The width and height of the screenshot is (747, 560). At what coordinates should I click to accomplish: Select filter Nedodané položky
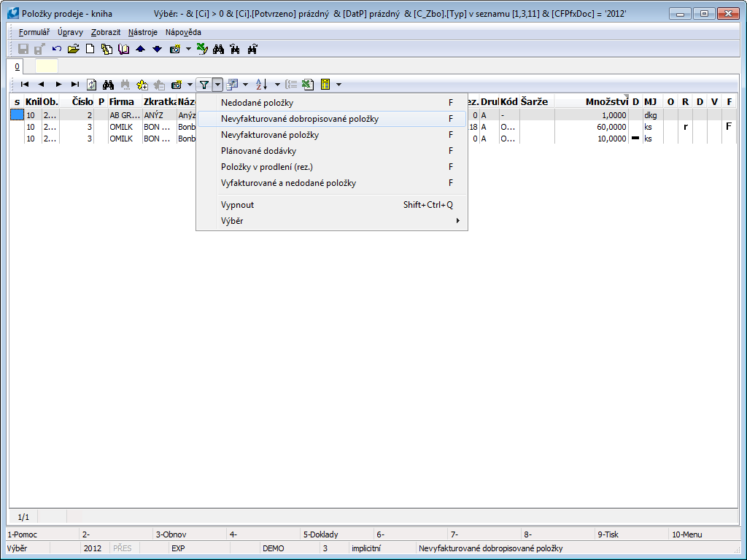pos(332,103)
